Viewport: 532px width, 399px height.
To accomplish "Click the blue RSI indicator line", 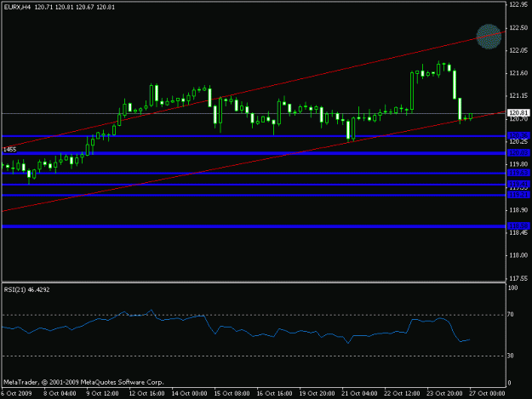I will point(237,329).
